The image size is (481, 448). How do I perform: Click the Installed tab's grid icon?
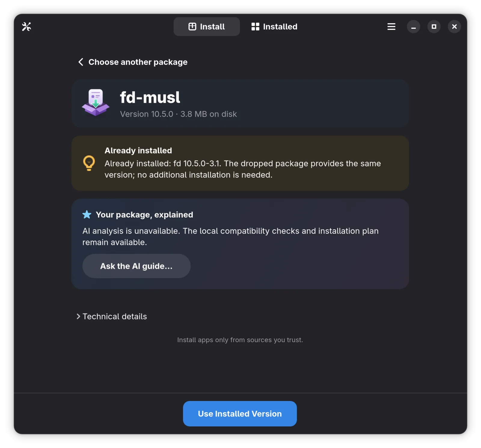click(x=255, y=27)
